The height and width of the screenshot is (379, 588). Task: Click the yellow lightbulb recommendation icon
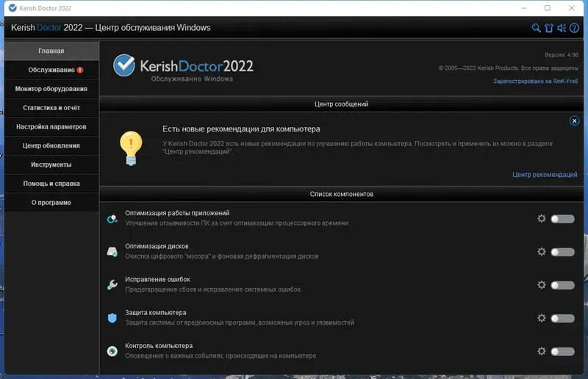pyautogui.click(x=131, y=148)
